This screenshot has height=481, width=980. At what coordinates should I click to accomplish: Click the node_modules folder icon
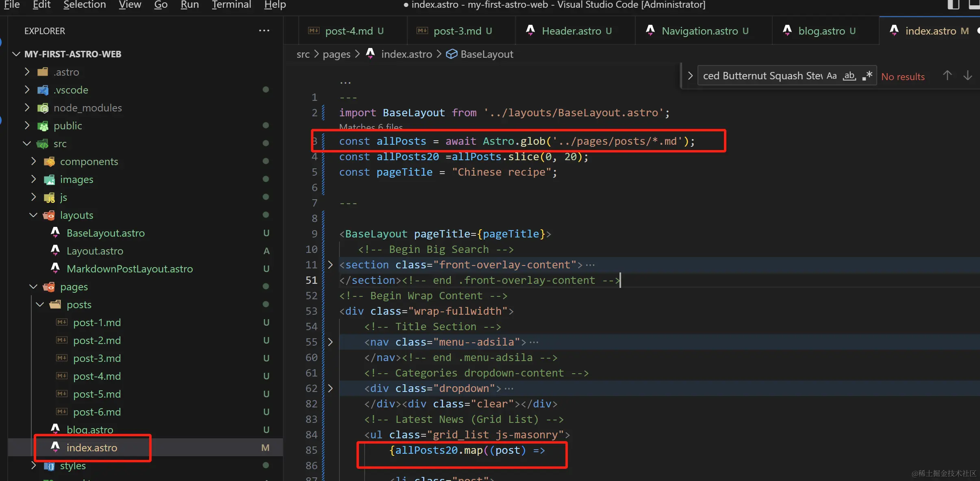[43, 108]
